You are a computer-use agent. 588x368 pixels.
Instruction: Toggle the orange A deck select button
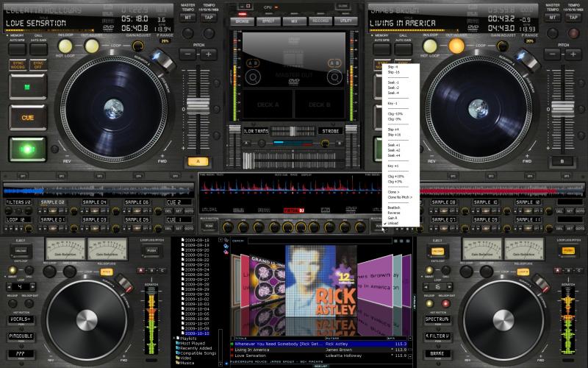196,160
